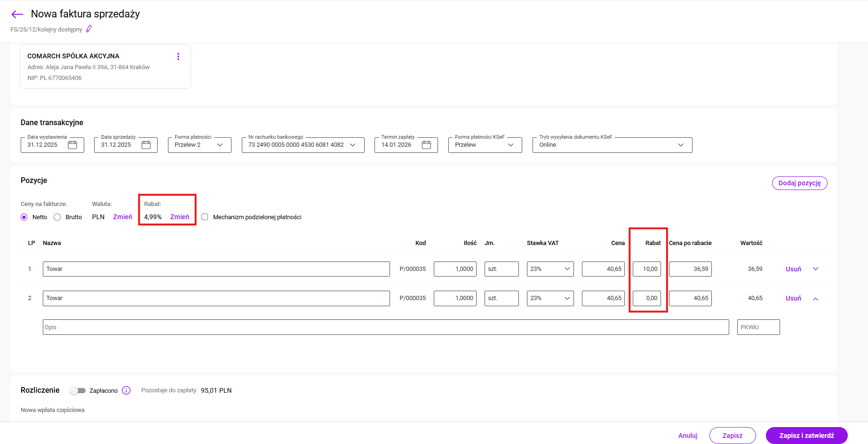Open calendar for Data wystawienia
This screenshot has height=444, width=868.
[72, 145]
